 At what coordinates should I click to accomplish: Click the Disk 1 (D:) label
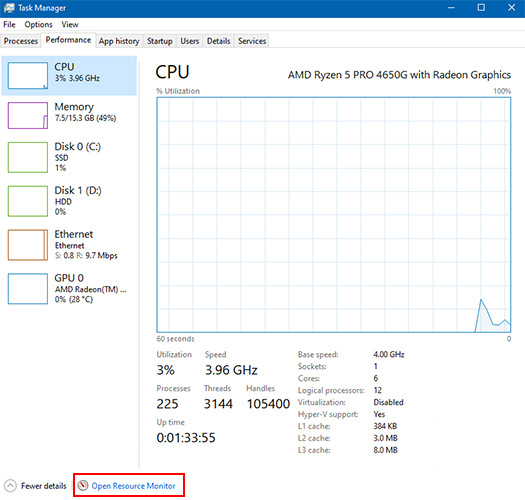tap(78, 190)
